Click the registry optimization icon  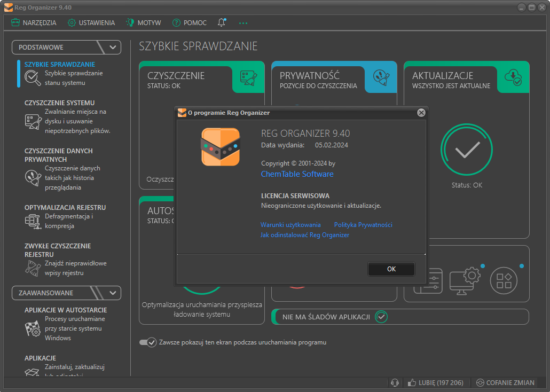click(33, 222)
